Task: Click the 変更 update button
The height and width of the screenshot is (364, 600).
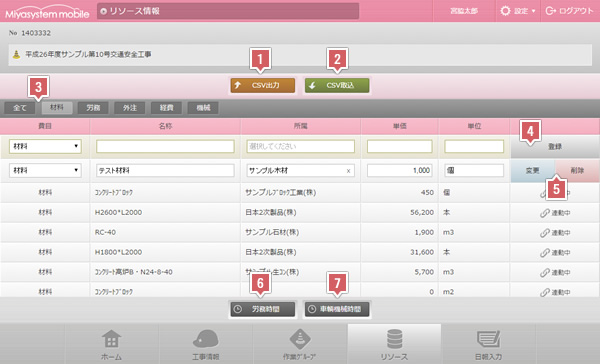Action: (533, 171)
